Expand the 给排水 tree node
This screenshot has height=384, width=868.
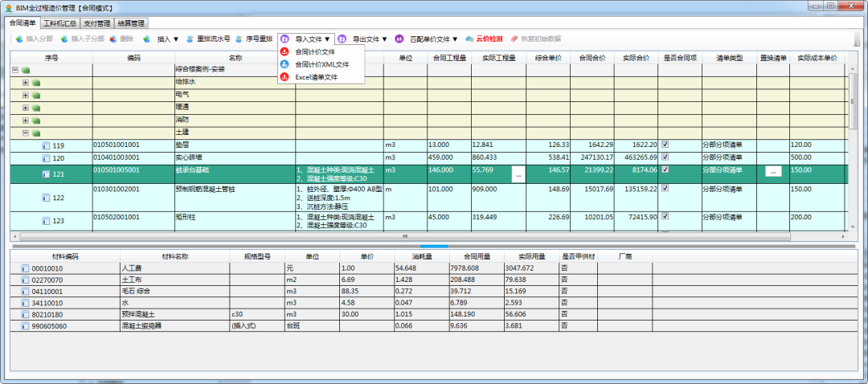(25, 82)
